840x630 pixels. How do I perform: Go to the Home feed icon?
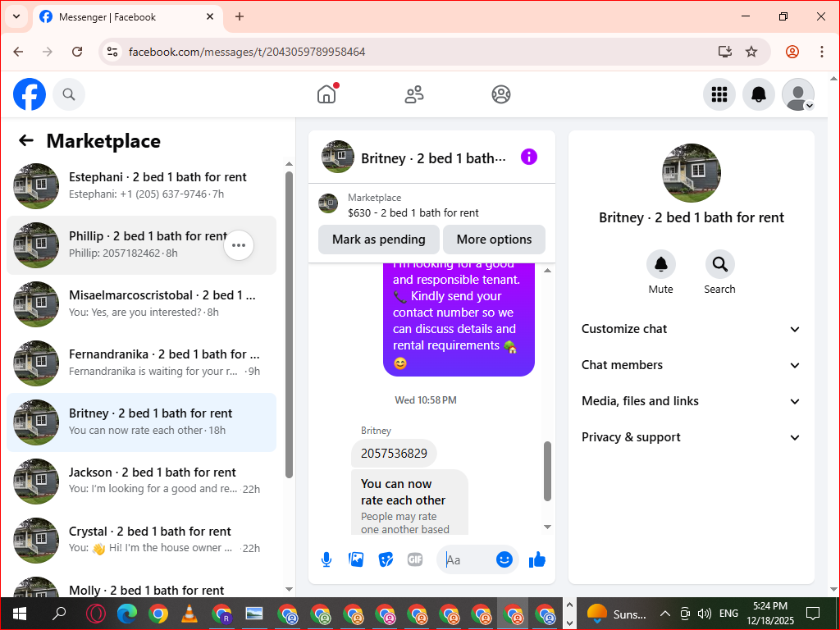click(x=326, y=94)
